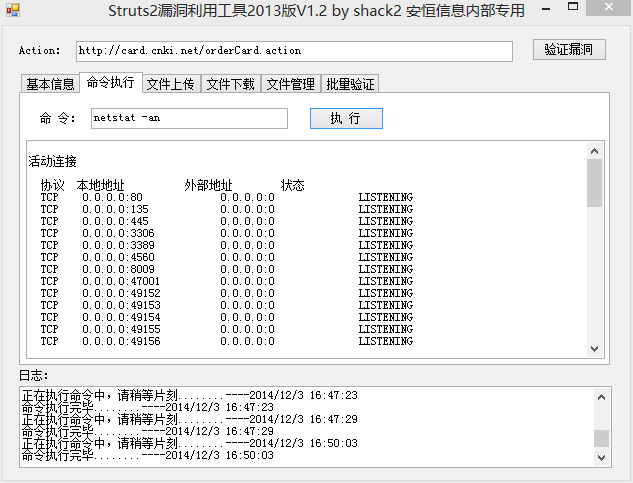Click the local address 0.0.0.0:3306
This screenshot has height=483, width=633.
[118, 233]
